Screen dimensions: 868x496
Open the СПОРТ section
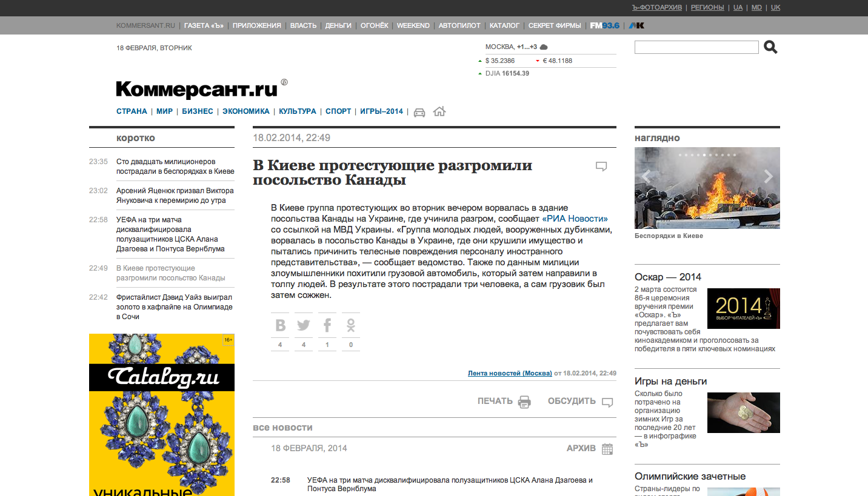tap(338, 111)
